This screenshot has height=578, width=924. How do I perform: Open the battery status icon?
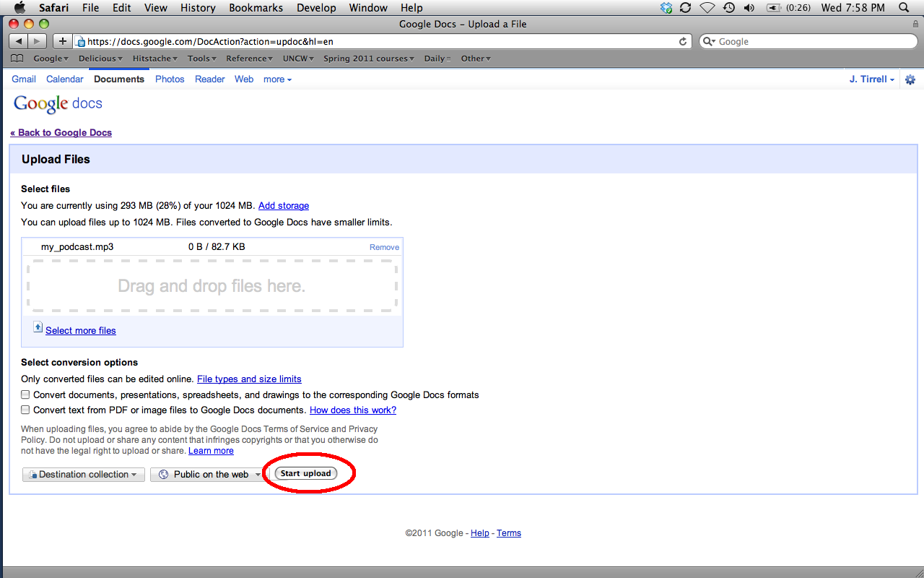(774, 8)
